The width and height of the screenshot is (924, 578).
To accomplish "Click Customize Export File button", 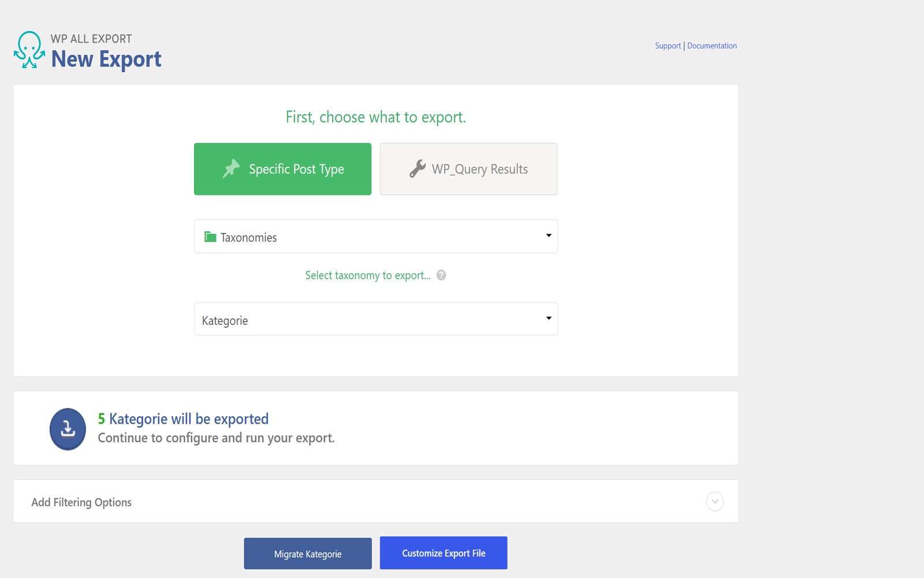I will [x=444, y=553].
